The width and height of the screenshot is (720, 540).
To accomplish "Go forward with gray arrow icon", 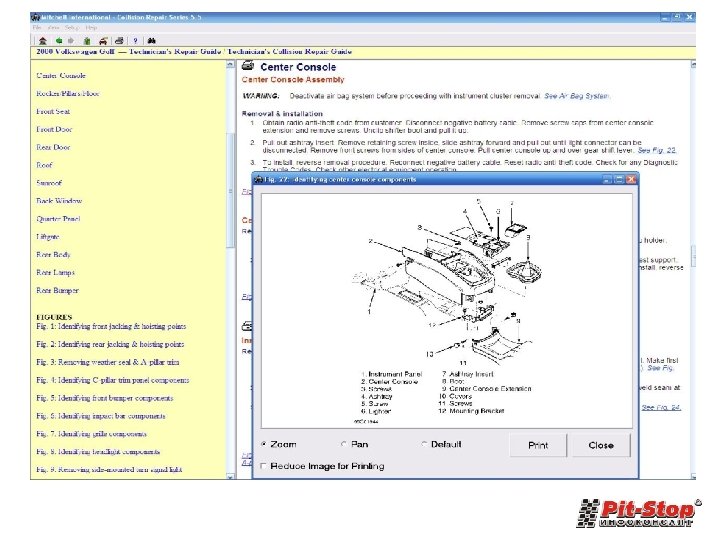I will 71,40.
